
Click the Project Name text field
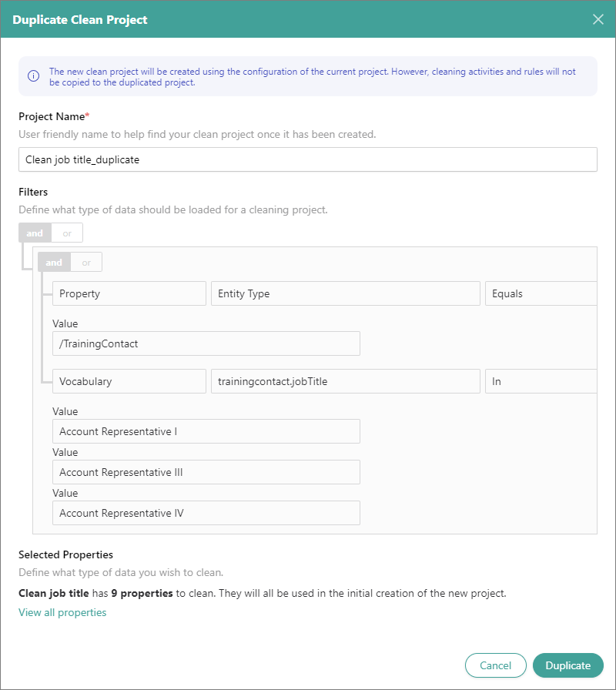(307, 159)
